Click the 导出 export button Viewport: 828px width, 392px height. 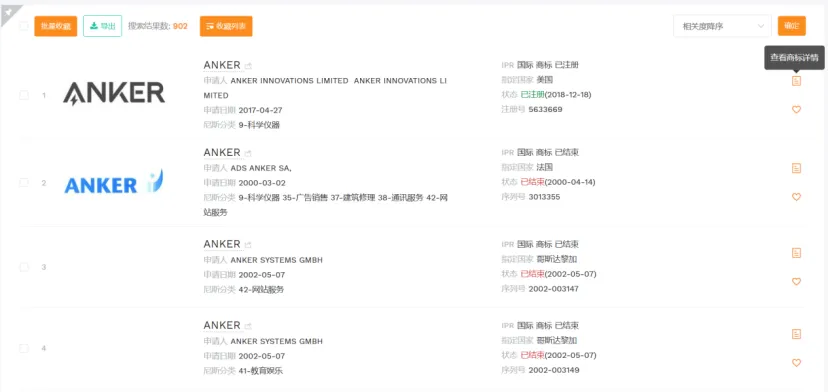[102, 26]
